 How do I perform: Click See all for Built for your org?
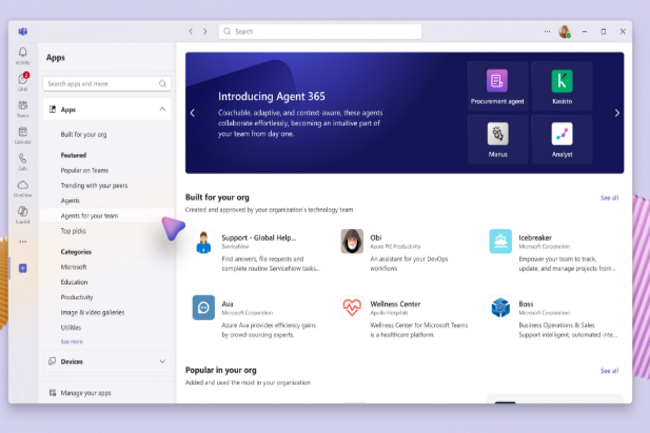pos(609,198)
